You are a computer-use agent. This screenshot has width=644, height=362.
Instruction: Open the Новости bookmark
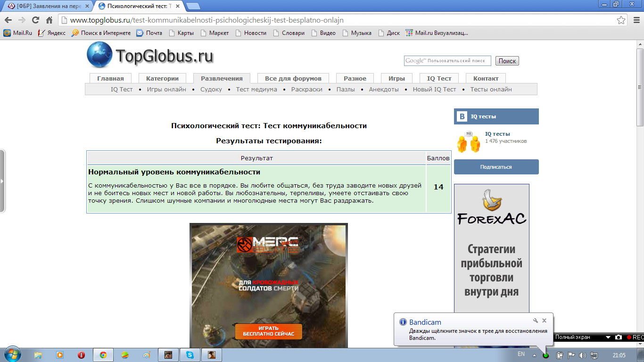[251, 33]
